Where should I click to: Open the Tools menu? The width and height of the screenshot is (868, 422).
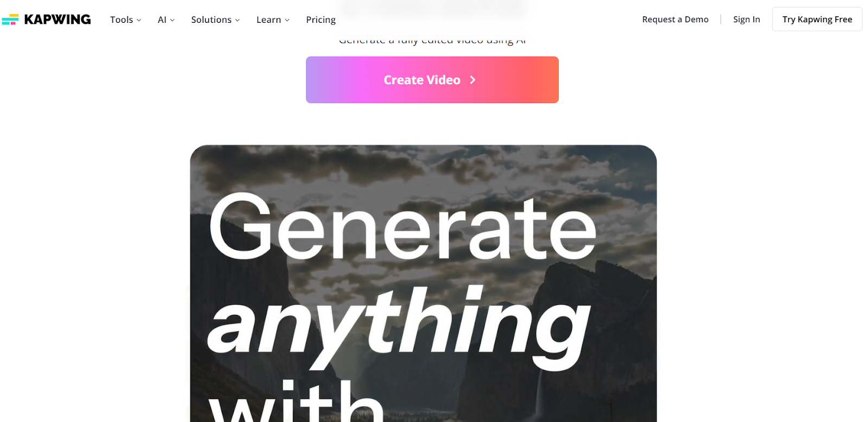(125, 20)
